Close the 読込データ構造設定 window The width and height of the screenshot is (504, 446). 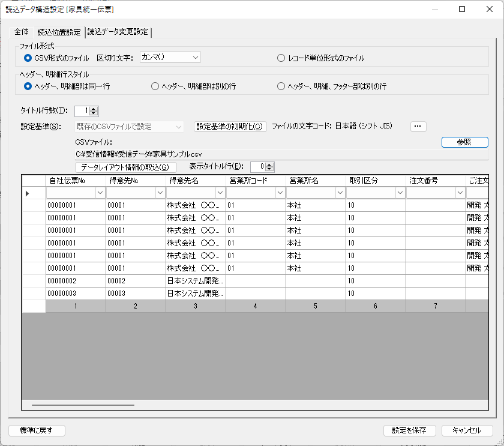(490, 9)
